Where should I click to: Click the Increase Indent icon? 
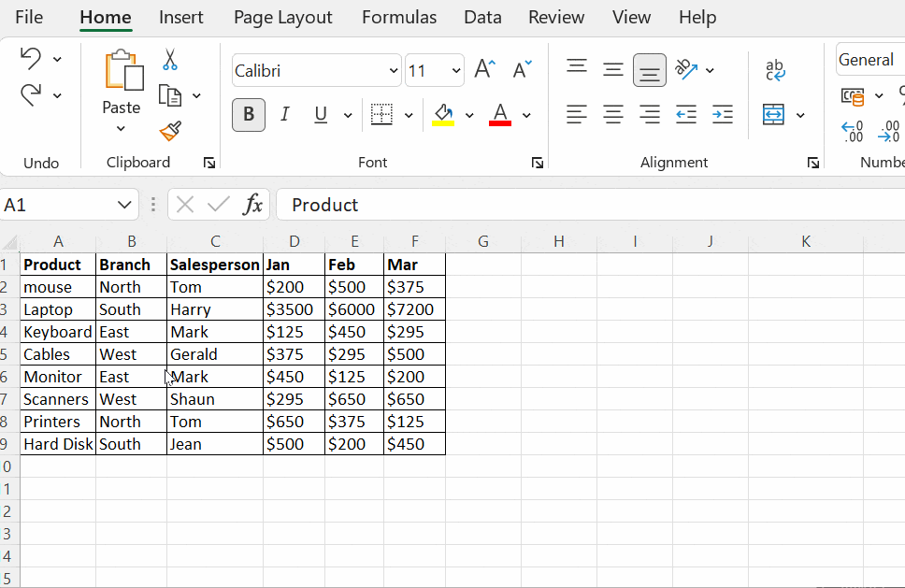pyautogui.click(x=722, y=115)
